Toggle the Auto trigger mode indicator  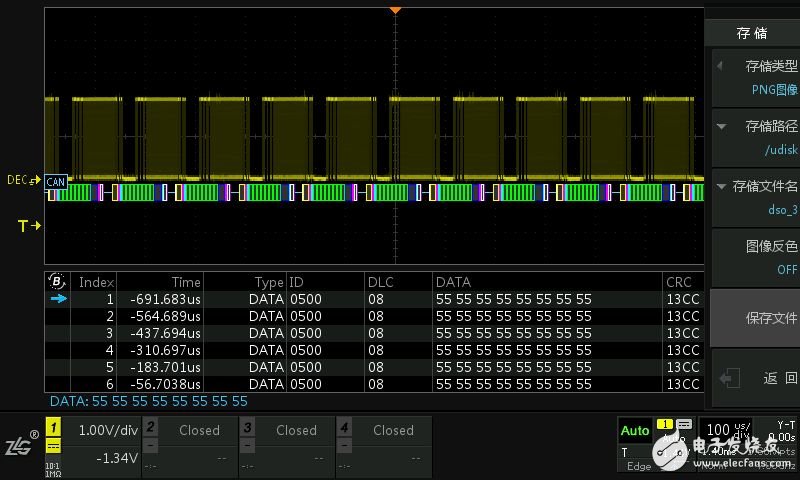tap(635, 430)
